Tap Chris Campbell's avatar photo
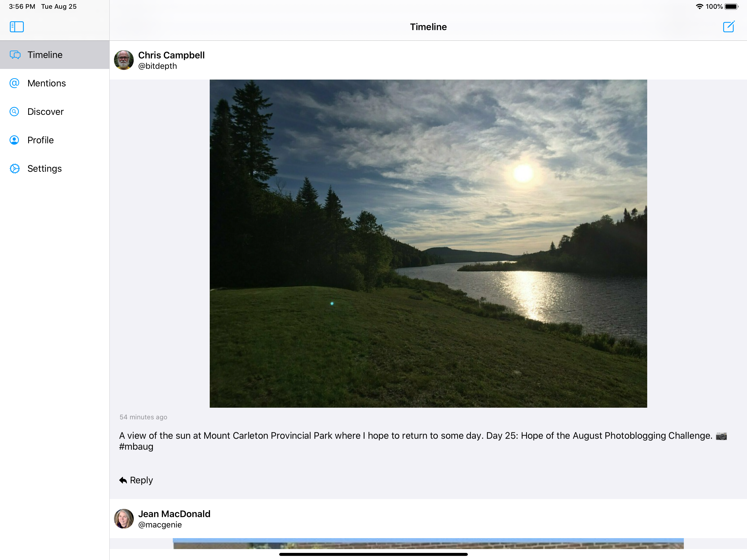The width and height of the screenshot is (747, 560). [x=124, y=60]
